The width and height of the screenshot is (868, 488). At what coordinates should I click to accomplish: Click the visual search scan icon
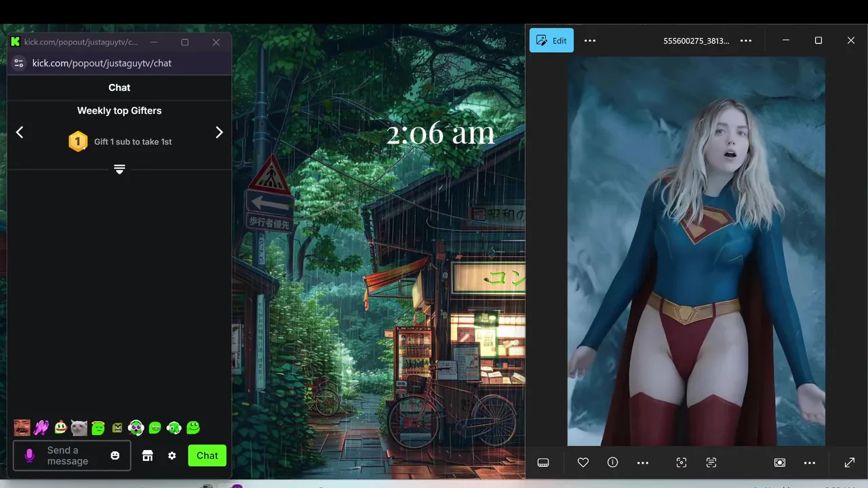[x=682, y=462]
